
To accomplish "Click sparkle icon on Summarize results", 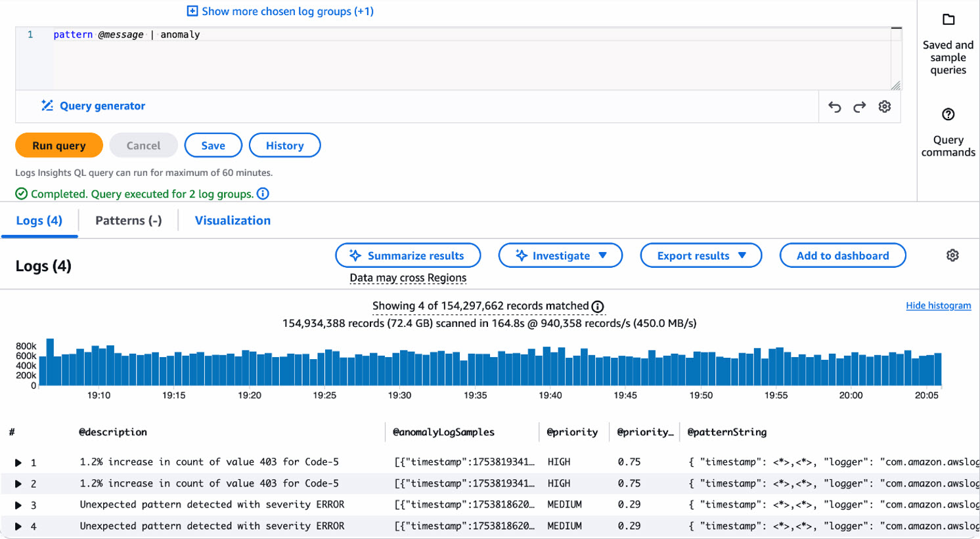I will pyautogui.click(x=355, y=255).
